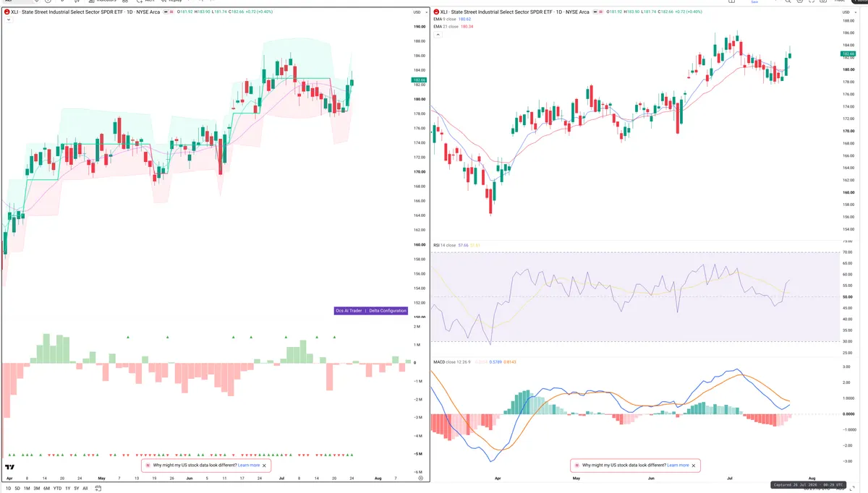Screen dimensions: 868x493
Task: Select the RSI 14 close legend
Action: click(445, 245)
